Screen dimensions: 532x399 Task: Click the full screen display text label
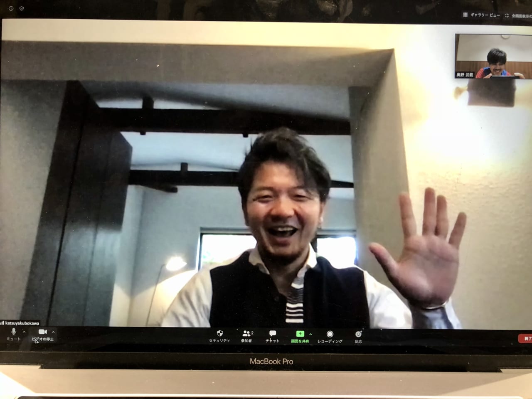pyautogui.click(x=522, y=16)
